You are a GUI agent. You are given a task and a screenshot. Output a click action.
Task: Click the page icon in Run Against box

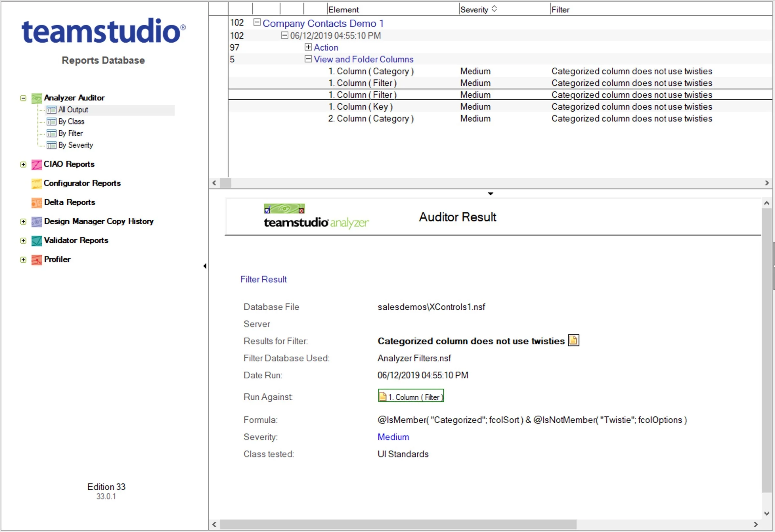(383, 397)
